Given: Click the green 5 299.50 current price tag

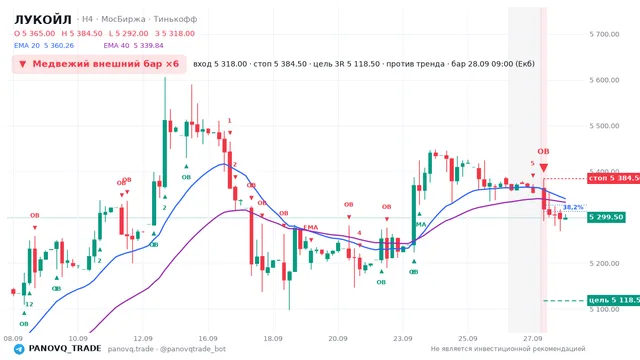Looking at the screenshot, I should pos(606,217).
